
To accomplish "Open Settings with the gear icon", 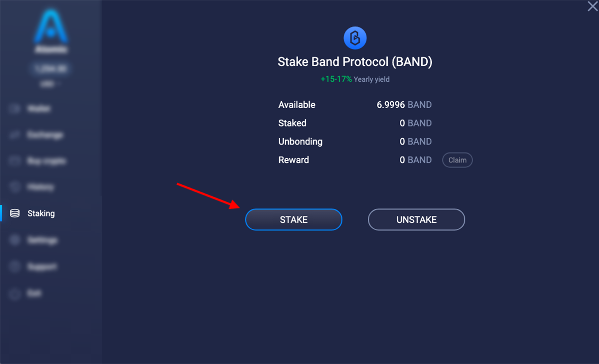I will (x=13, y=240).
